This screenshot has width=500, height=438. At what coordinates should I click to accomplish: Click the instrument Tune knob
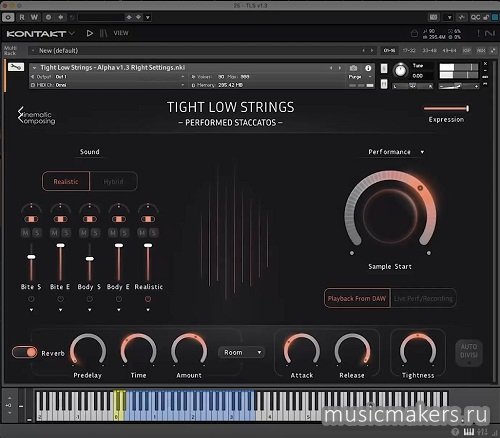click(x=400, y=70)
